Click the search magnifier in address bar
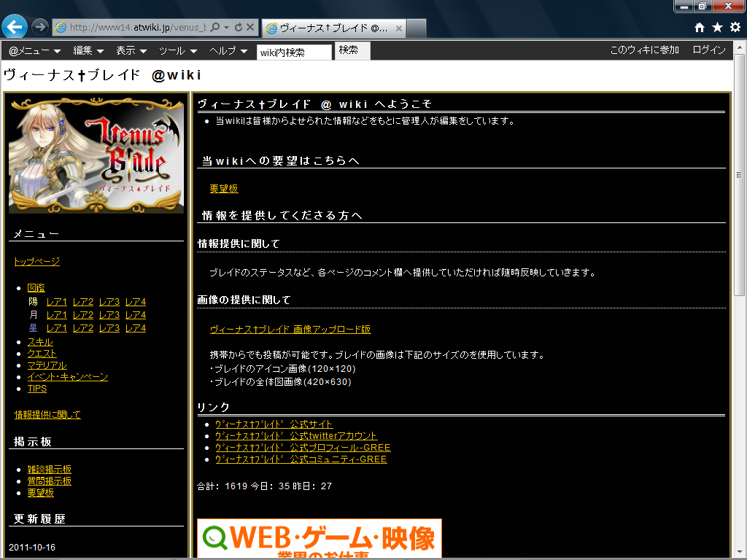This screenshot has height=560, width=747. click(x=215, y=27)
